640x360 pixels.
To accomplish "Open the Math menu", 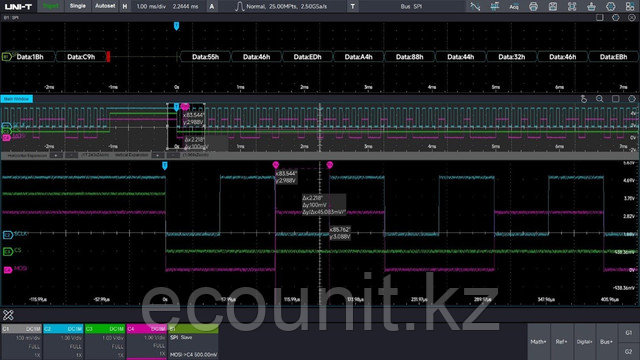I will [538, 342].
